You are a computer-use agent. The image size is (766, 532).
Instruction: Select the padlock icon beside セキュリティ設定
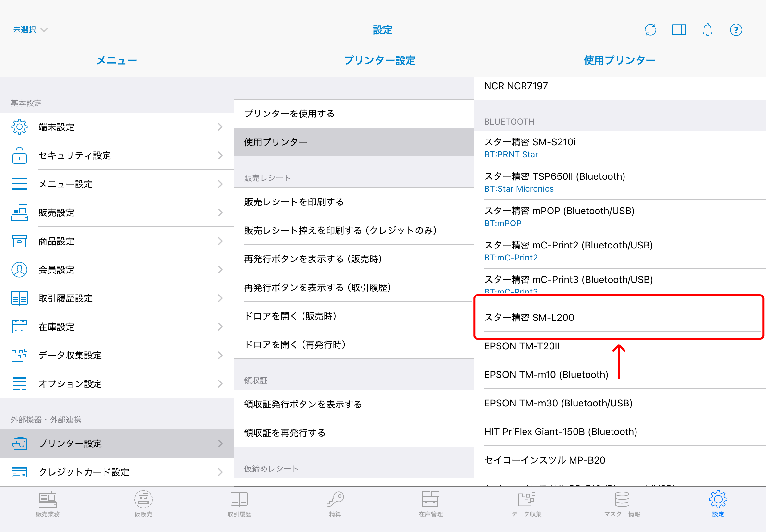pyautogui.click(x=19, y=156)
